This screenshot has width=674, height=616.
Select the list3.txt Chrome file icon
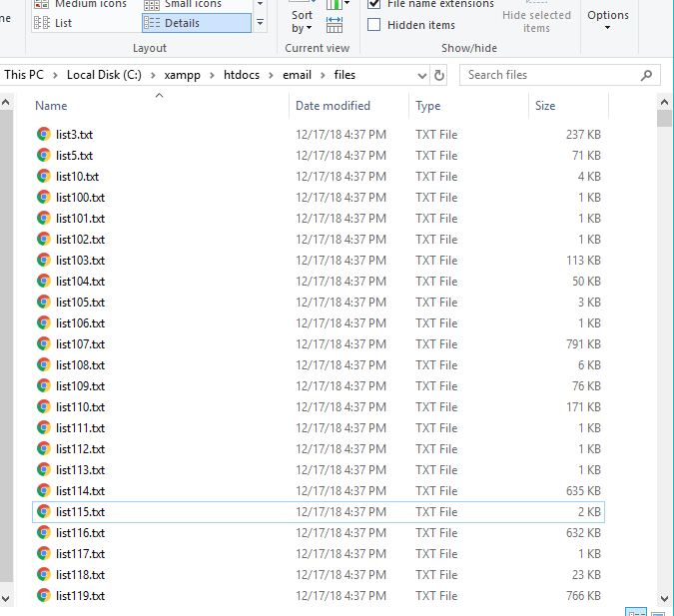pos(43,134)
